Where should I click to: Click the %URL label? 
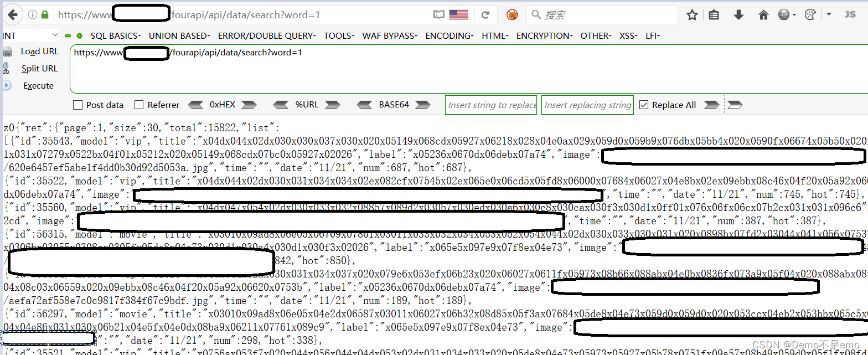click(x=307, y=105)
